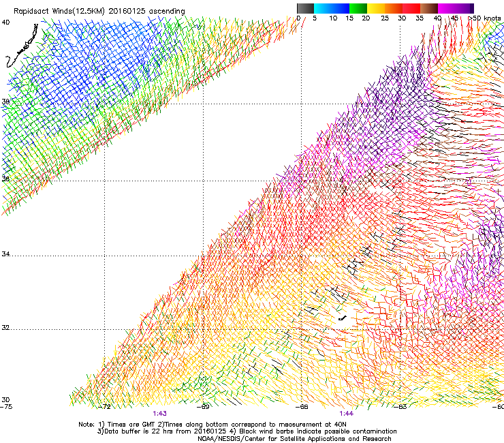Click the latitude label '30' on left axis
Screen dimensions: 504x443
pyautogui.click(x=5, y=400)
